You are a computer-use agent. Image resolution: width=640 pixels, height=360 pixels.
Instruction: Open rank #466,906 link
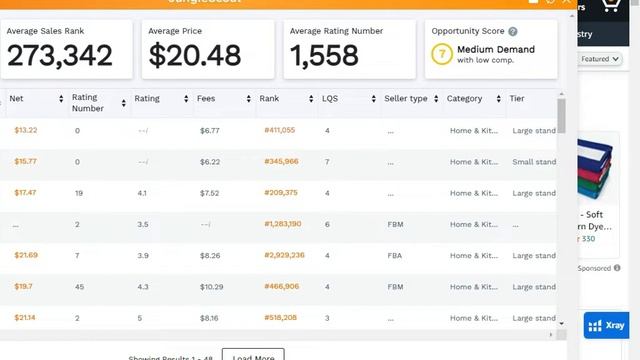point(282,286)
